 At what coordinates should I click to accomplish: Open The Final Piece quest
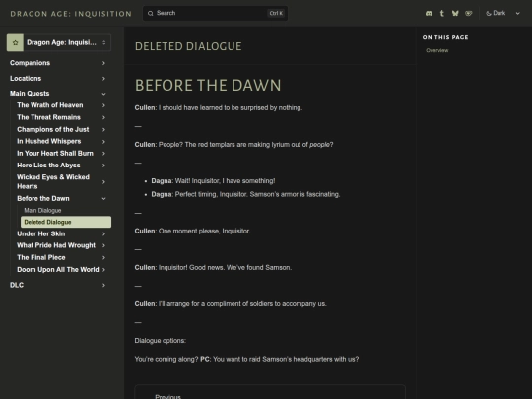41,257
